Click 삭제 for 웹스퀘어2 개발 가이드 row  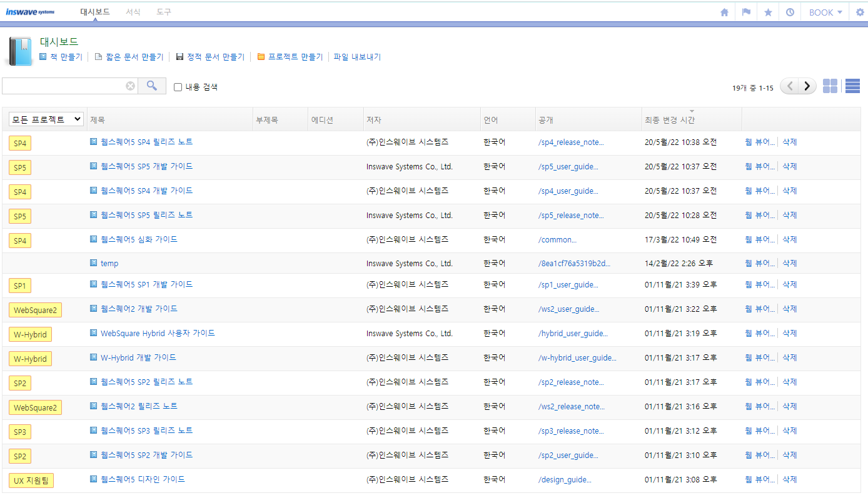pyautogui.click(x=790, y=309)
